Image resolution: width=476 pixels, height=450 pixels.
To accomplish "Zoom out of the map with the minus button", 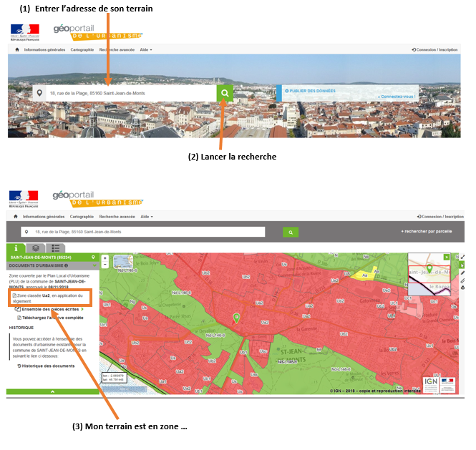I will (105, 264).
